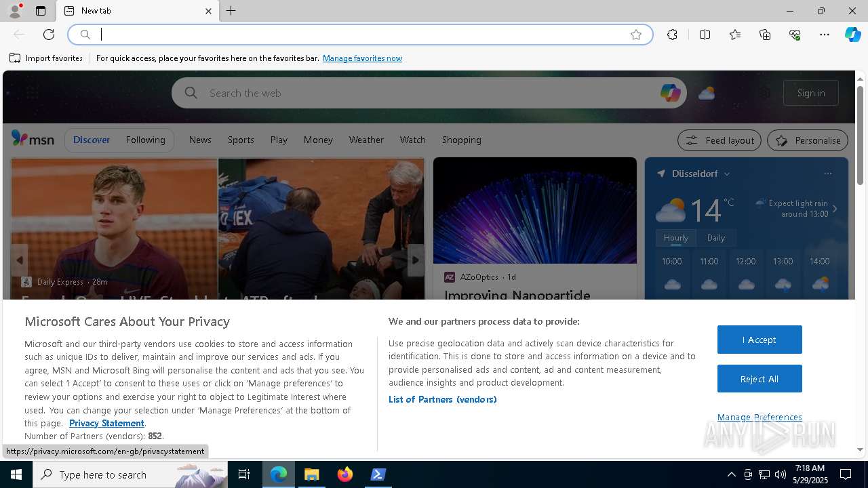Viewport: 868px width, 488px height.
Task: Select the Discover tab
Action: click(x=92, y=140)
